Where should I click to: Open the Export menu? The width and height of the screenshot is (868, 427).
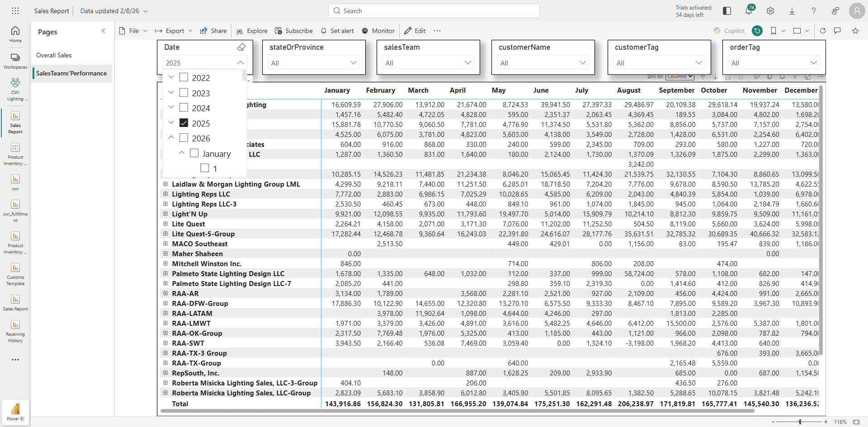pyautogui.click(x=174, y=31)
